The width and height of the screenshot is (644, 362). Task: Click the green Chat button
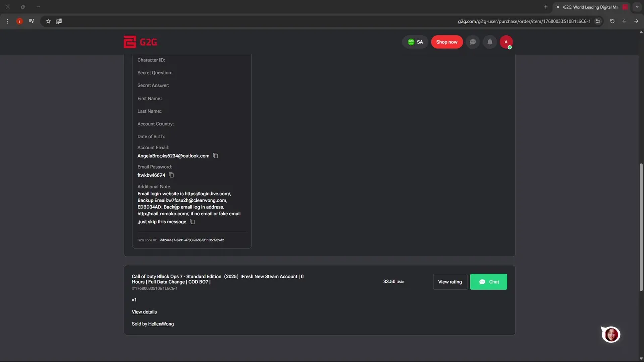[489, 282]
